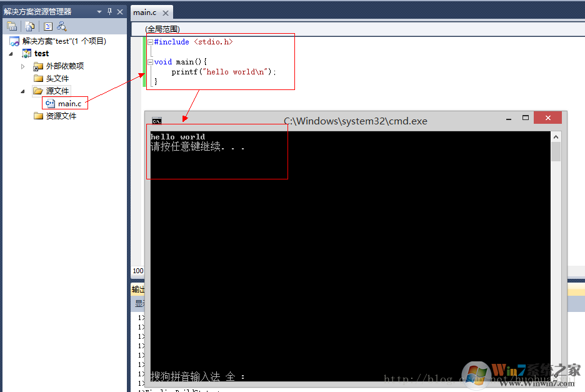Open Solution Explorer window options dropdown arrow
Viewport: 585px width, 392px height.
click(x=99, y=12)
